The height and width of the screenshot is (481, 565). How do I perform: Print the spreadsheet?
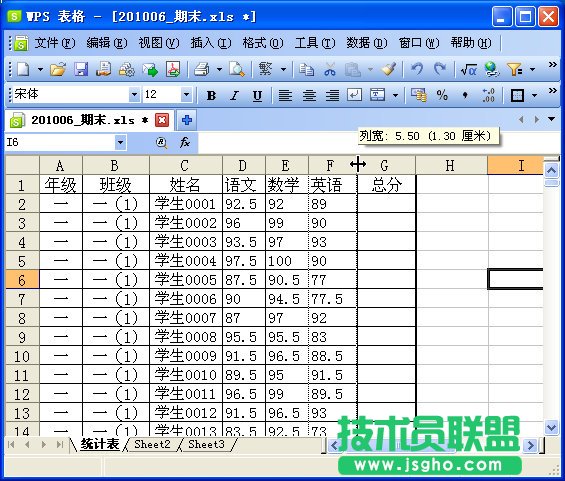click(202, 69)
